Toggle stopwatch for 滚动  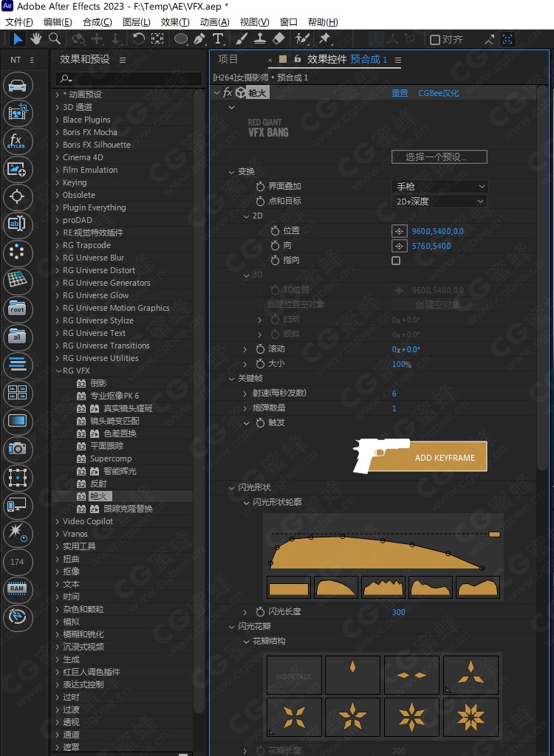(x=260, y=349)
